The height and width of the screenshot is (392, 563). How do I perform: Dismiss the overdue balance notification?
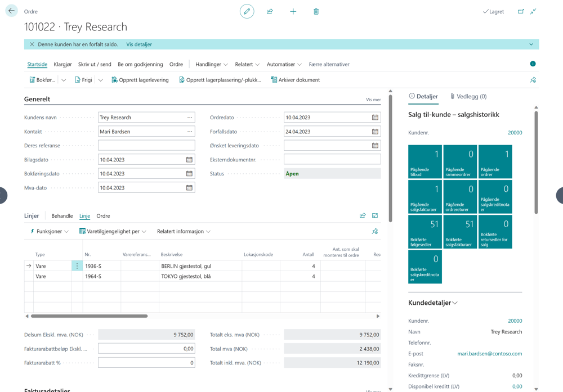(x=32, y=44)
